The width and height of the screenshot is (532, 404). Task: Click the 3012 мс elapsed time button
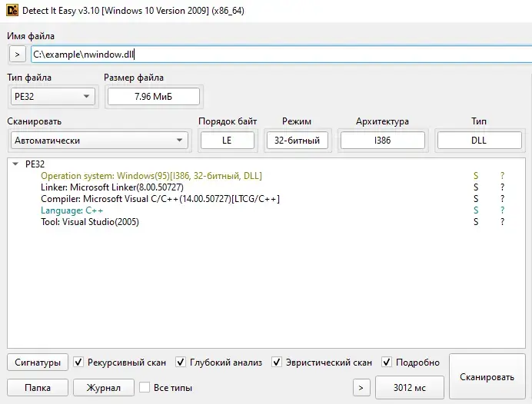point(410,387)
